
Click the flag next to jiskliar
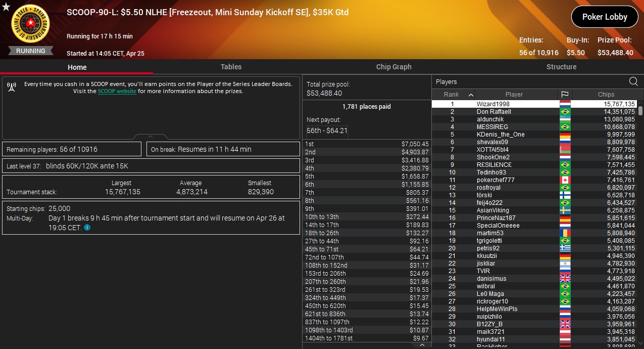tap(565, 264)
